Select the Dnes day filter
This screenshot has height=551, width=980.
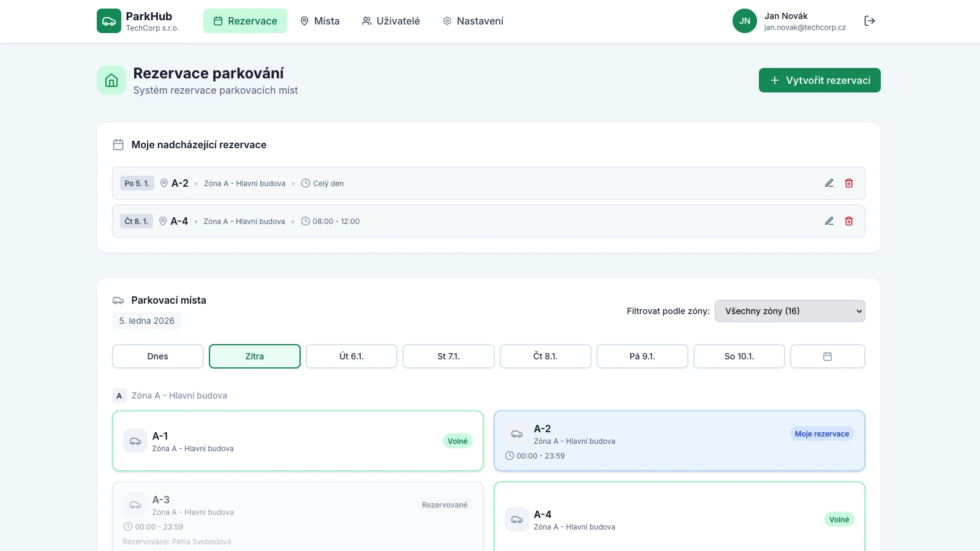pos(157,356)
